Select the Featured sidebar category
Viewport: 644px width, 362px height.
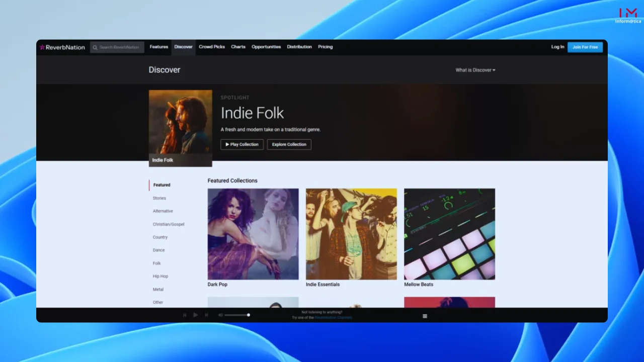click(x=162, y=185)
